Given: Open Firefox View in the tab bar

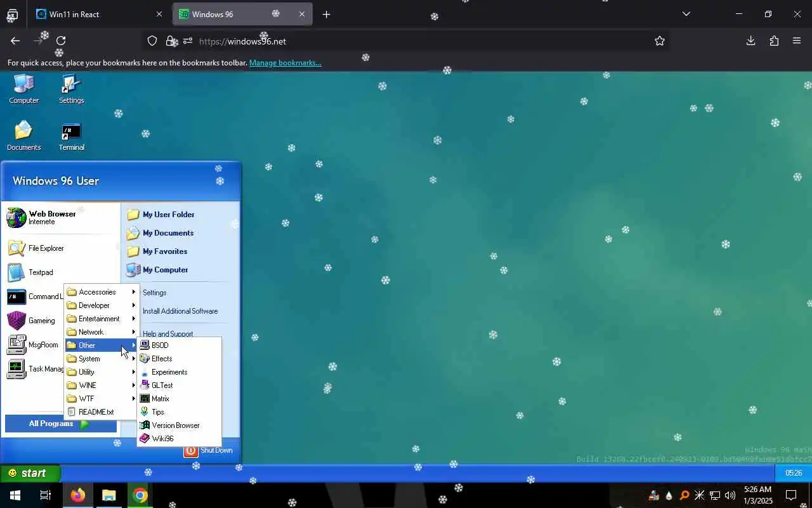Looking at the screenshot, I should (12, 14).
